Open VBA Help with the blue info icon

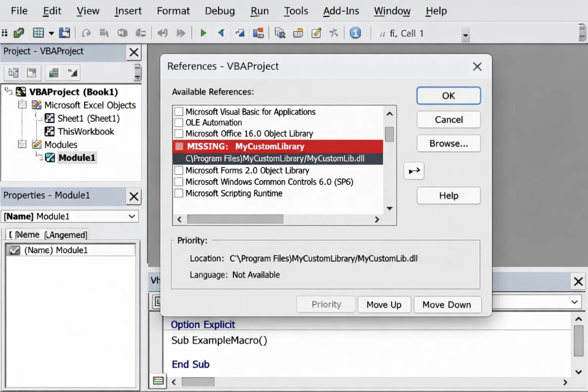point(355,32)
